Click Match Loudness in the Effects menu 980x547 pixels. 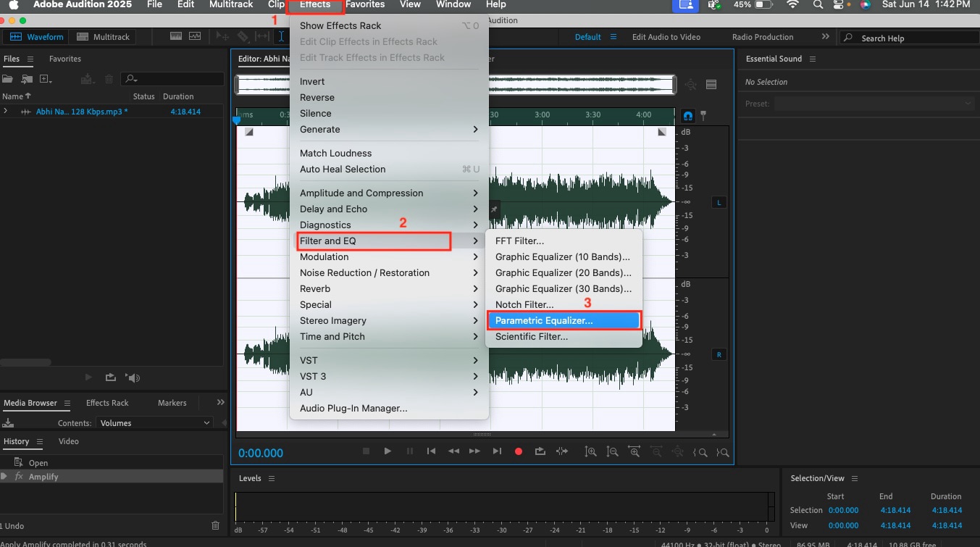(x=389, y=153)
